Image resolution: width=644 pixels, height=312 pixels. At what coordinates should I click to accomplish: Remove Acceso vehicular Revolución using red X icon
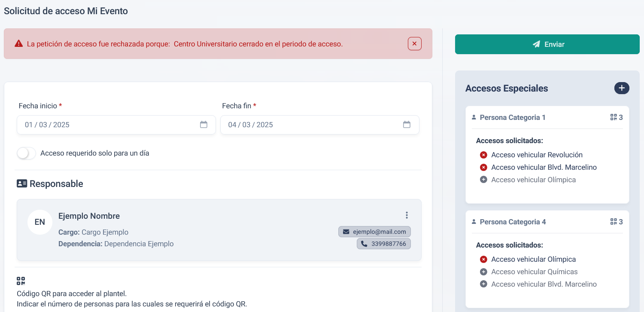click(x=484, y=154)
